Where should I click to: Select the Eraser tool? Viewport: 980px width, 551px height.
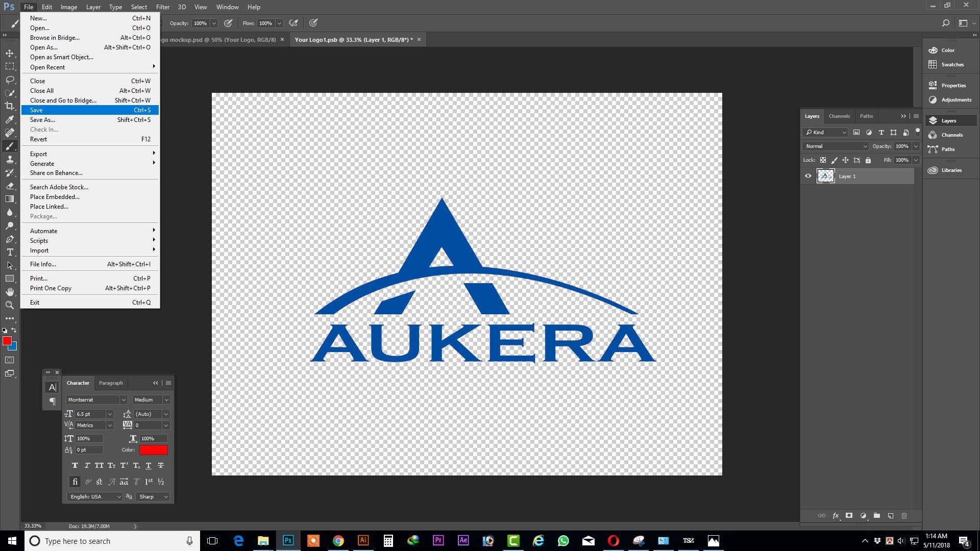point(10,186)
